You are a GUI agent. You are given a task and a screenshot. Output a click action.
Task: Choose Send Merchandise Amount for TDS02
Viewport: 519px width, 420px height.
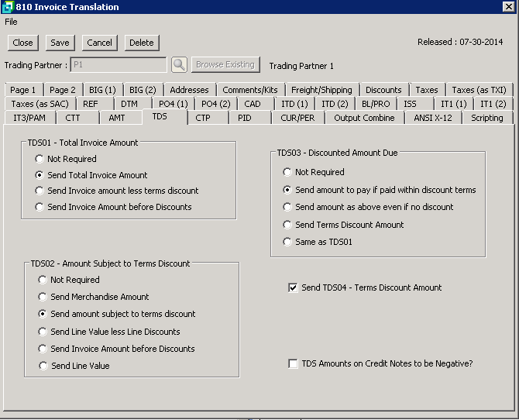[x=43, y=297]
